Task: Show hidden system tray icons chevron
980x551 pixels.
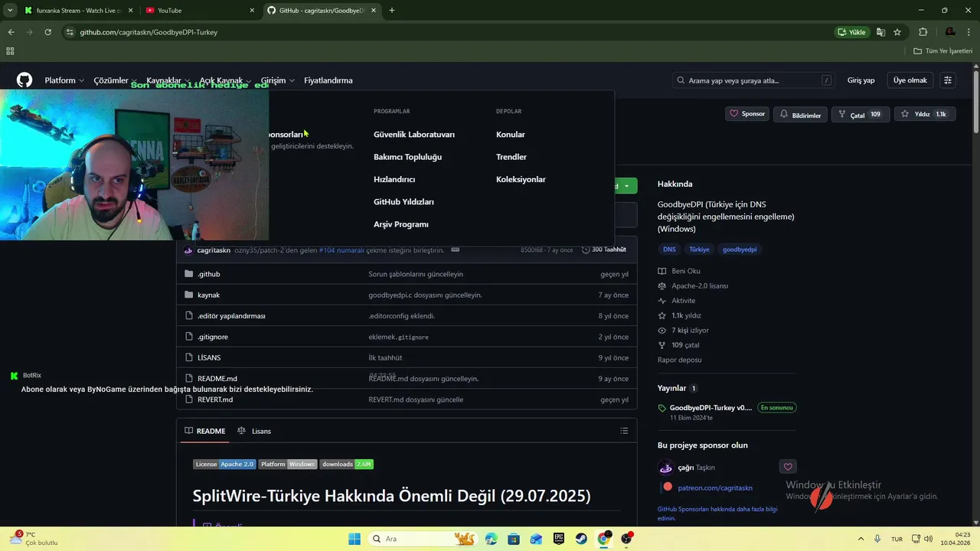Action: [x=861, y=539]
